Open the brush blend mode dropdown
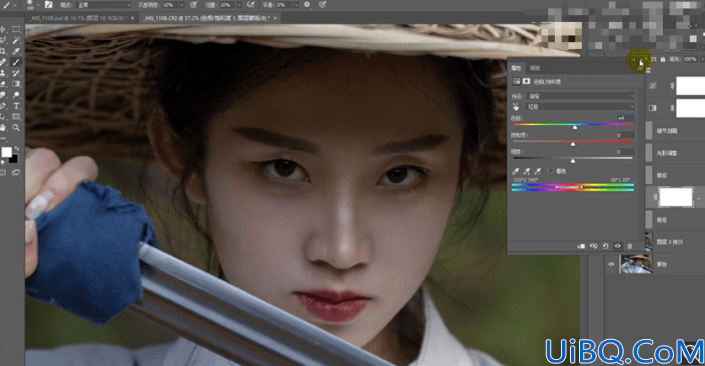This screenshot has width=705, height=366. pyautogui.click(x=103, y=4)
